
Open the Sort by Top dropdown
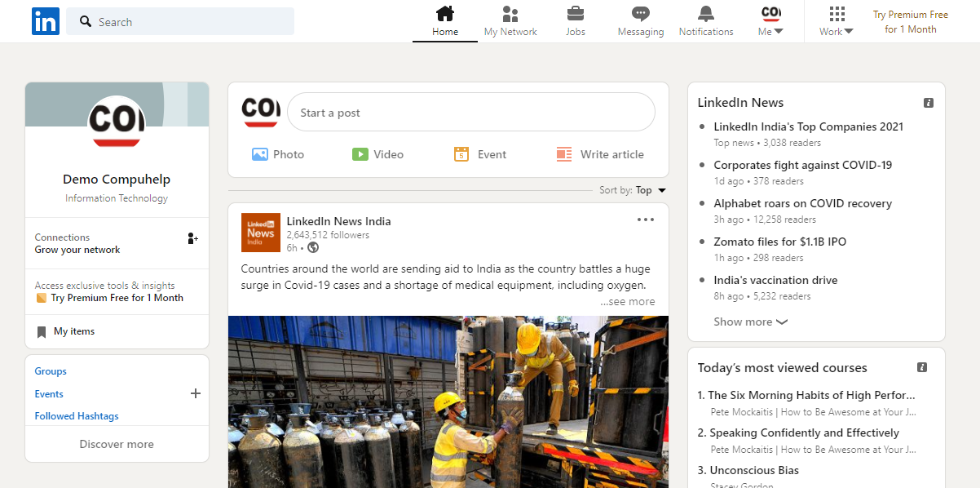pyautogui.click(x=651, y=190)
